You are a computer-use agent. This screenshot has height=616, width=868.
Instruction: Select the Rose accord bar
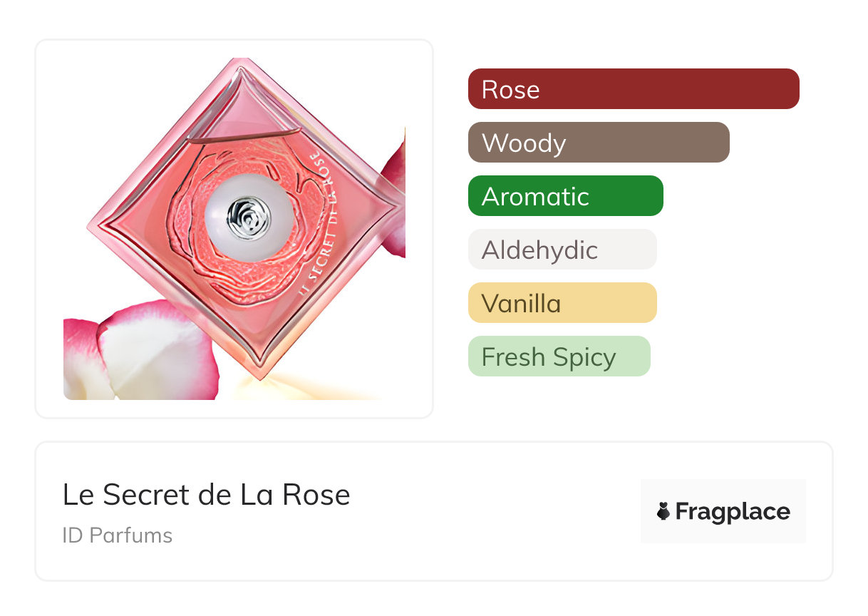(633, 89)
